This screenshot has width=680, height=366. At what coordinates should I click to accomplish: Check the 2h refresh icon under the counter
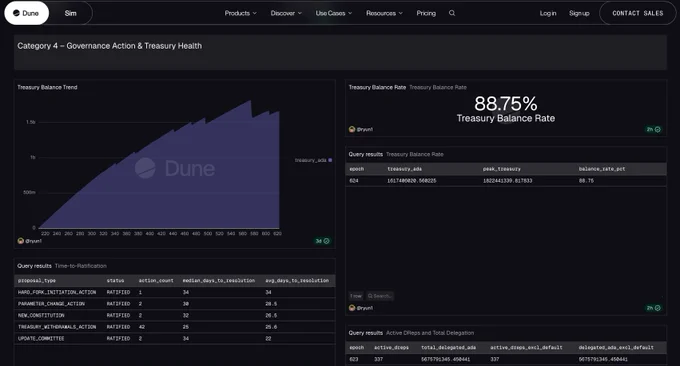tap(658, 129)
